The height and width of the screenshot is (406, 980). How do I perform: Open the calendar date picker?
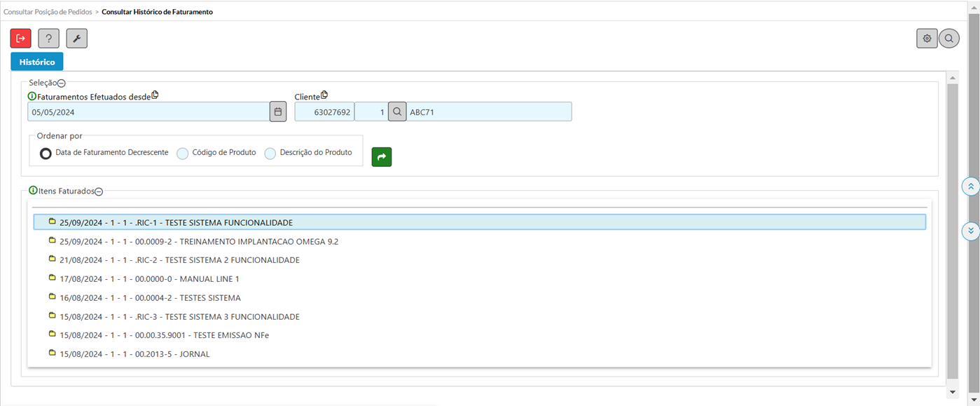(278, 111)
